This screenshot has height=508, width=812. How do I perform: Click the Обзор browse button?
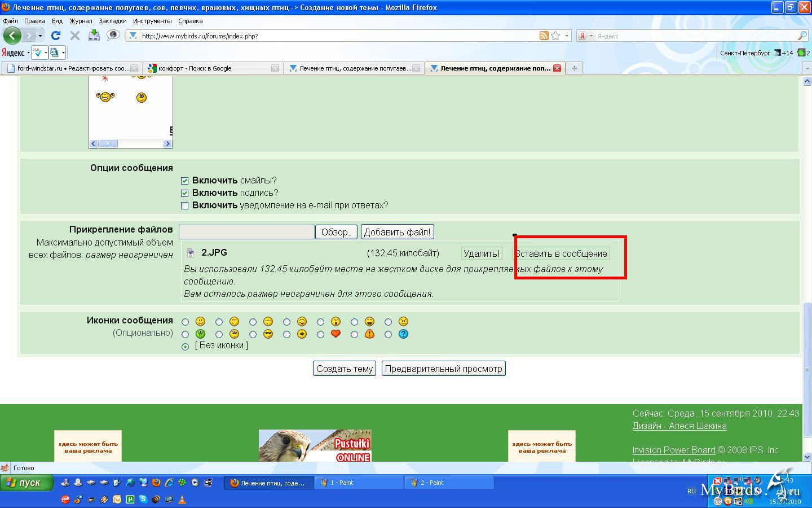click(x=336, y=232)
